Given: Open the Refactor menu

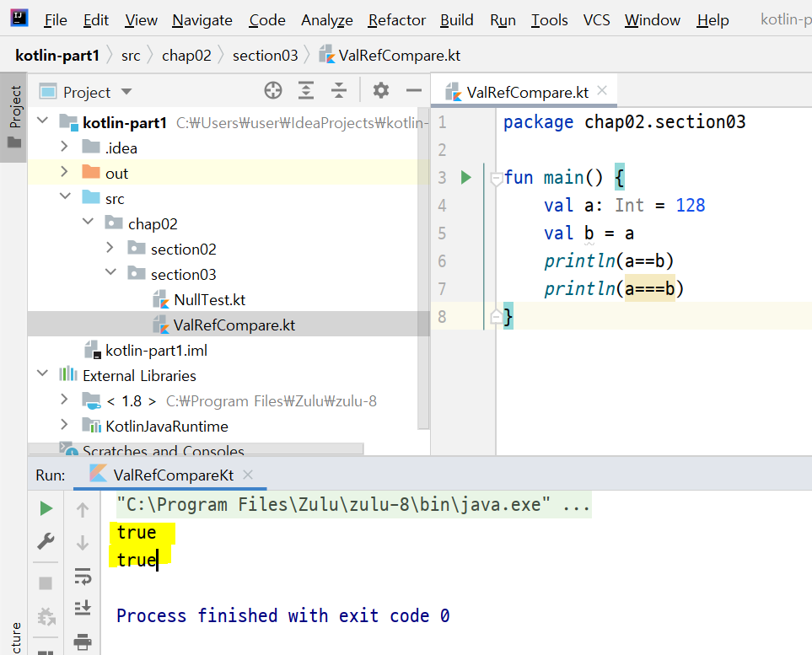Looking at the screenshot, I should coord(396,20).
